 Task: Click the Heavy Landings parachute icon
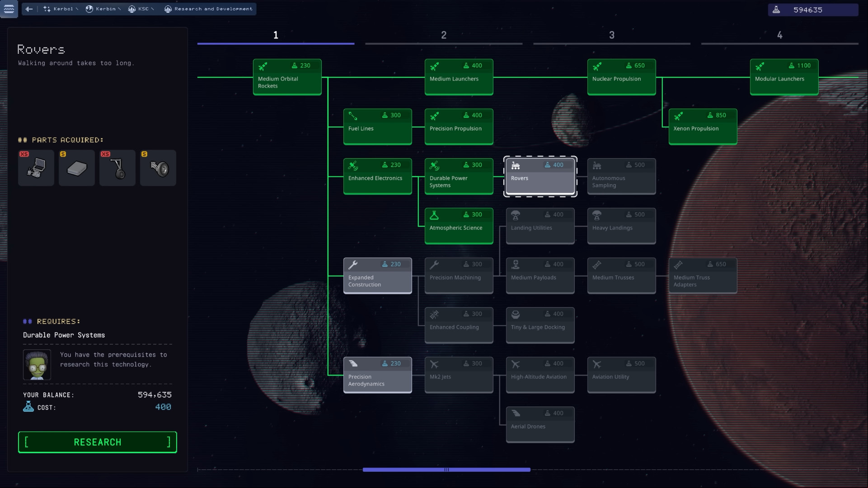pyautogui.click(x=597, y=215)
